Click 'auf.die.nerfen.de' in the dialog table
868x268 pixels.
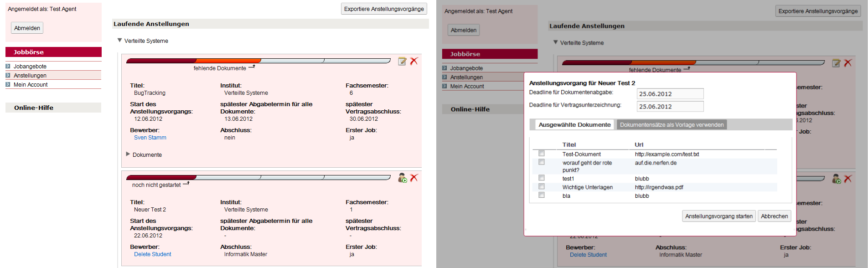tap(656, 163)
